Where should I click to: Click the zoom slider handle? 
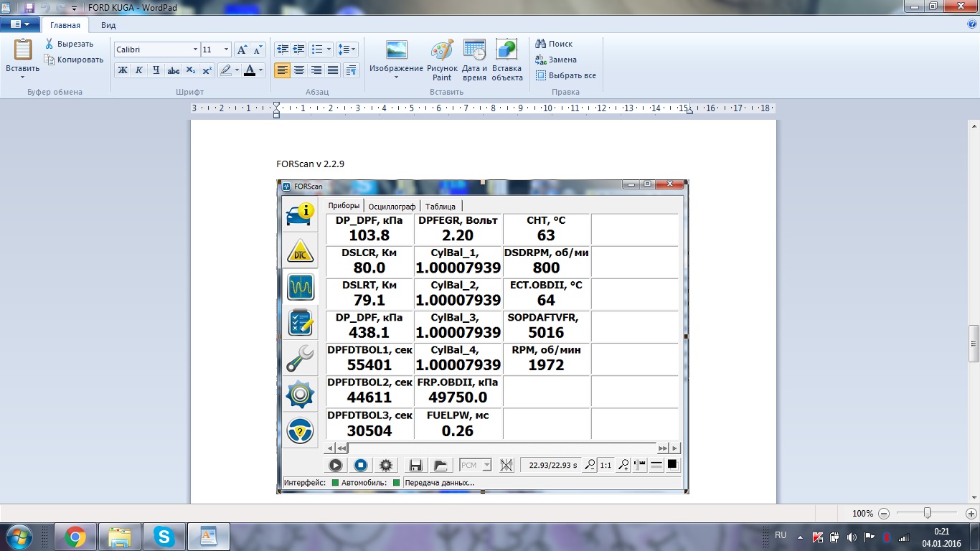928,513
